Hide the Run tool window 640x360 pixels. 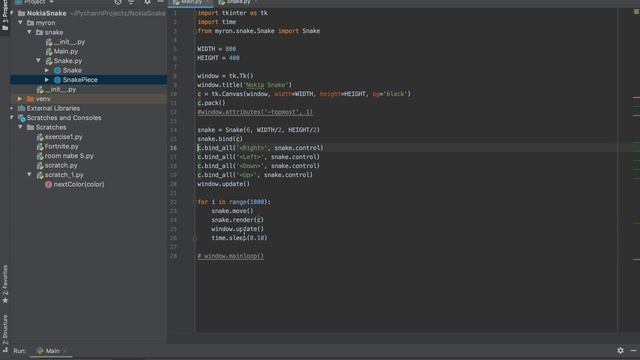(x=633, y=350)
